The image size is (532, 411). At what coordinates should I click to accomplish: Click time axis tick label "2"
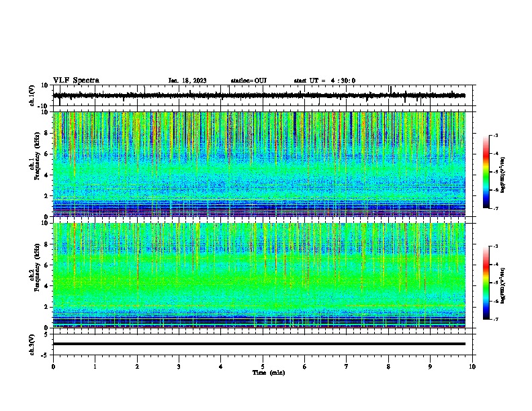137,367
